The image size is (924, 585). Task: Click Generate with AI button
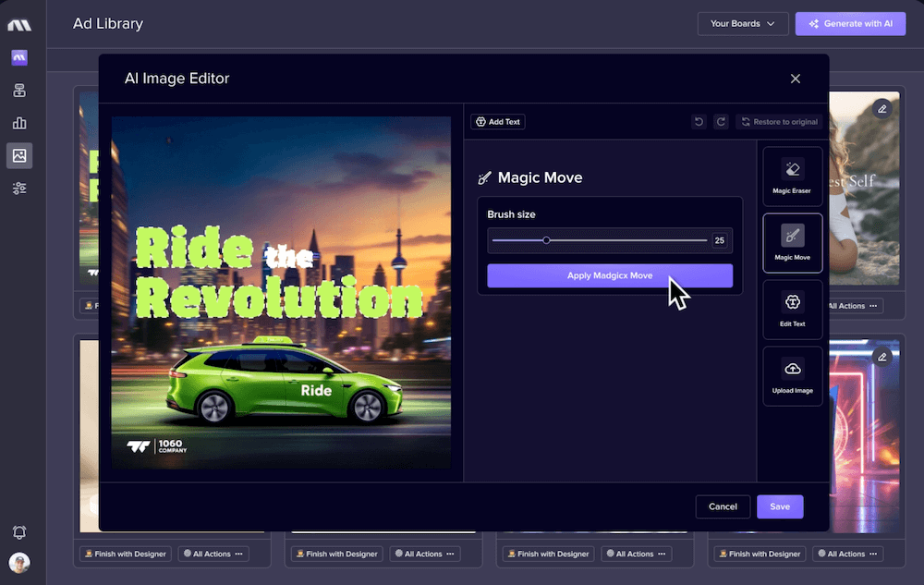(850, 23)
